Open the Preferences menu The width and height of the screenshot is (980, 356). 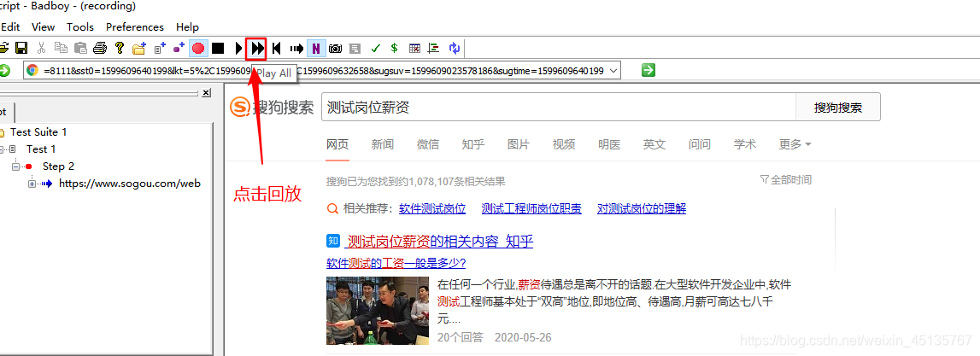135,26
